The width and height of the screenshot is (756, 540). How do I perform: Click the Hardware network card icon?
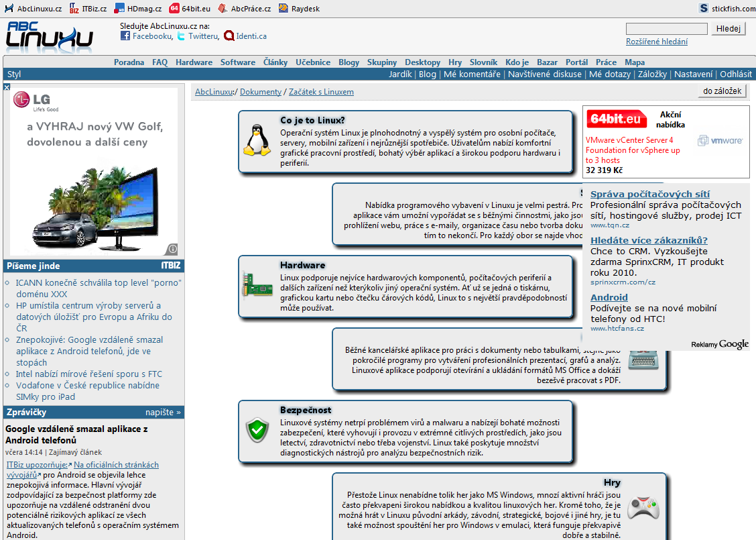click(257, 284)
